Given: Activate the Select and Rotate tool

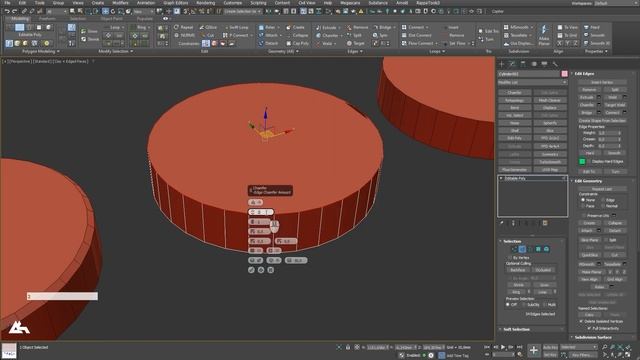Looking at the screenshot, I should (113, 11).
